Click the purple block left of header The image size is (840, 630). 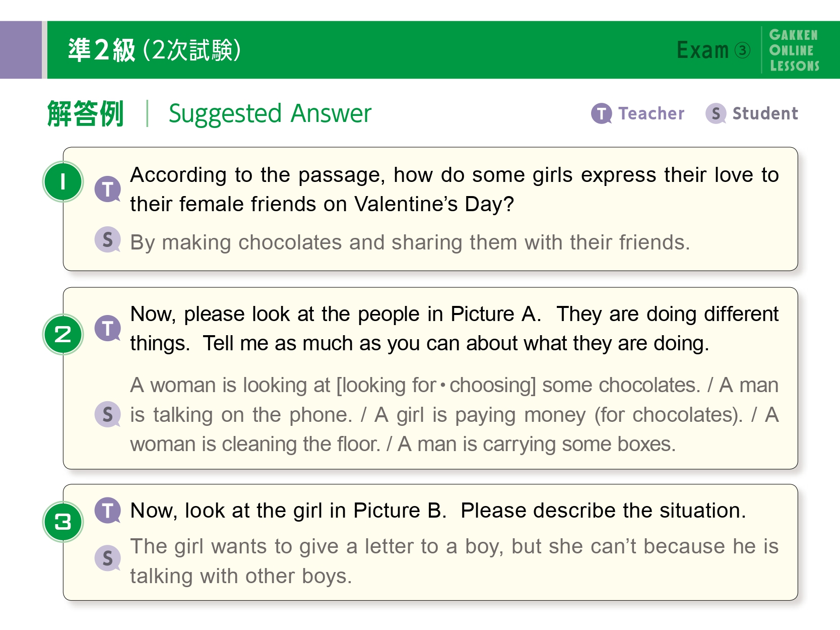pos(21,50)
